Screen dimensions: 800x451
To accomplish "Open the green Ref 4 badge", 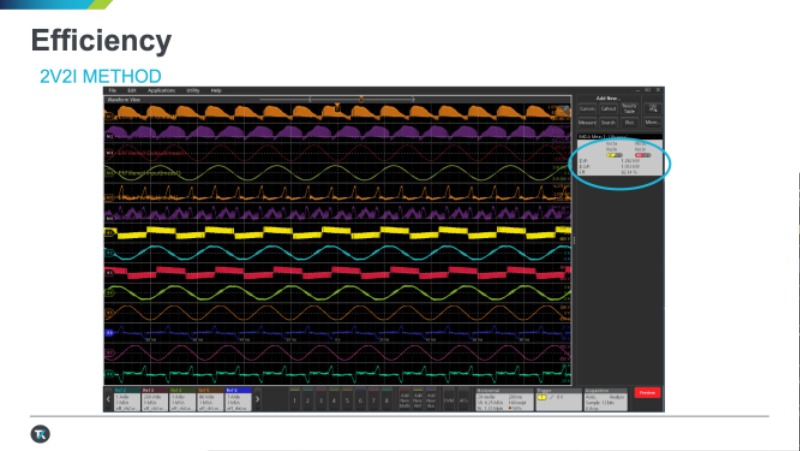I will point(183,399).
